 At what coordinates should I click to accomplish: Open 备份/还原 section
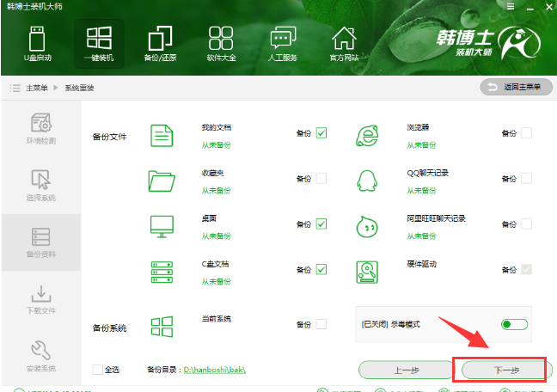(160, 44)
